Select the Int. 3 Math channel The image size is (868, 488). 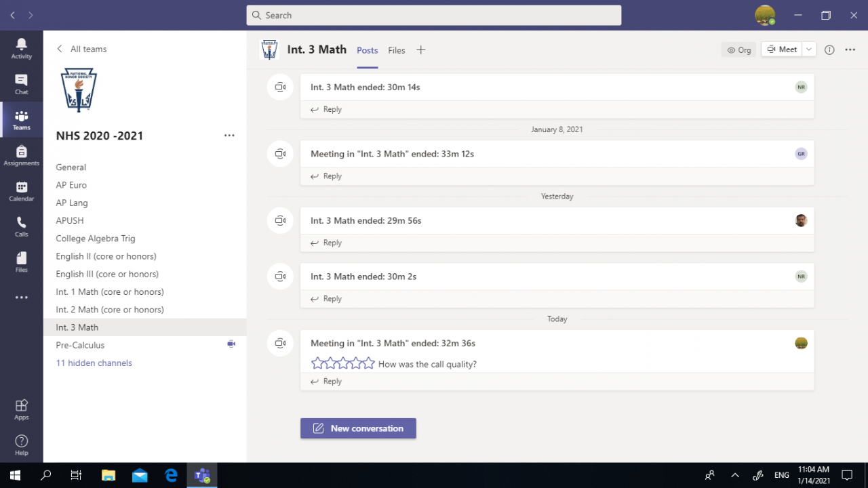[145, 327]
